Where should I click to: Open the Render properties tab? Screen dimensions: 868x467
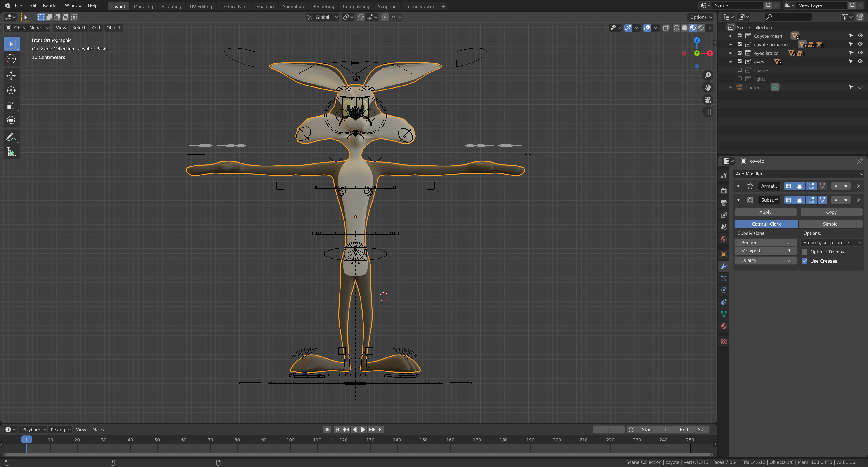pyautogui.click(x=724, y=191)
